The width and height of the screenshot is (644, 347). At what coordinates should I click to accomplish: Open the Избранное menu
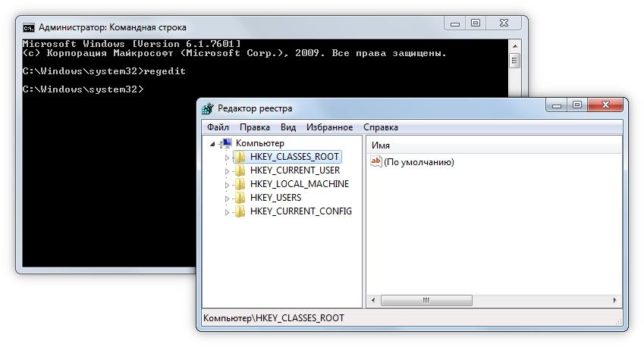pyautogui.click(x=329, y=127)
